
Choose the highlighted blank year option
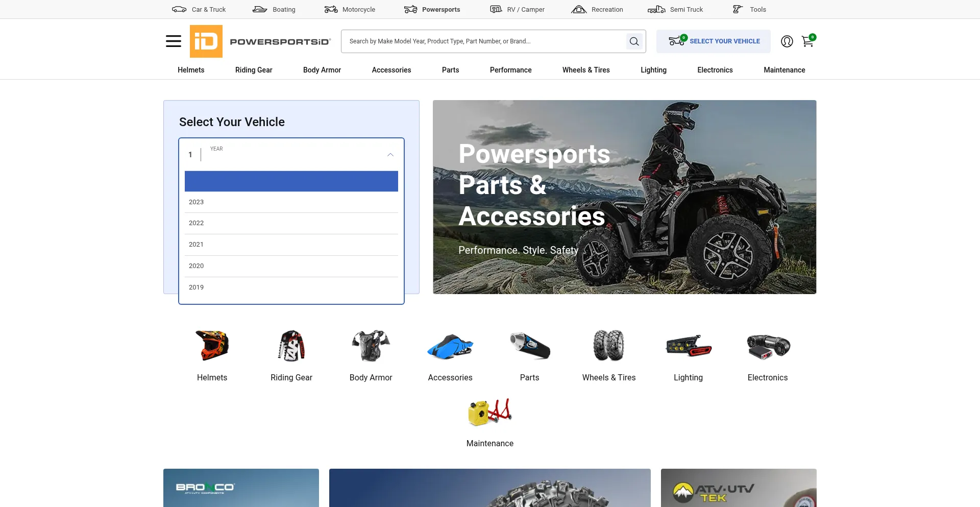(291, 181)
